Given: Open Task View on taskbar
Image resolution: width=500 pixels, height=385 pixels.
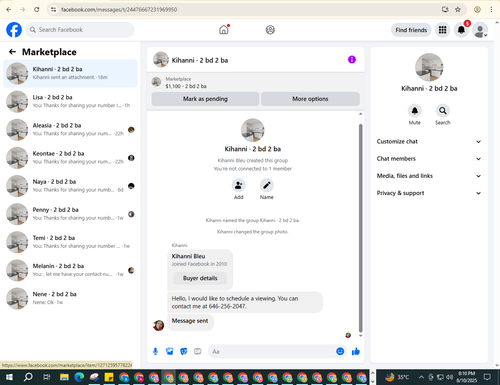Looking at the screenshot, I should (x=47, y=377).
